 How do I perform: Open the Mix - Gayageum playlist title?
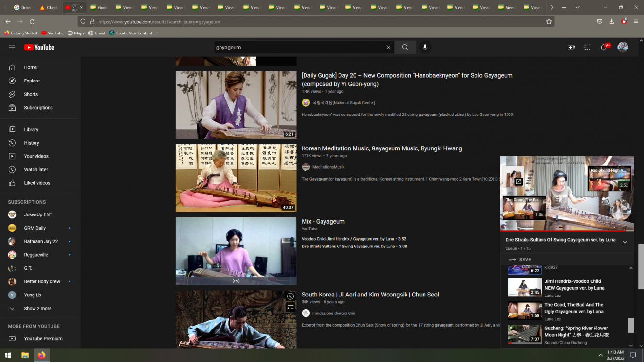point(323,222)
